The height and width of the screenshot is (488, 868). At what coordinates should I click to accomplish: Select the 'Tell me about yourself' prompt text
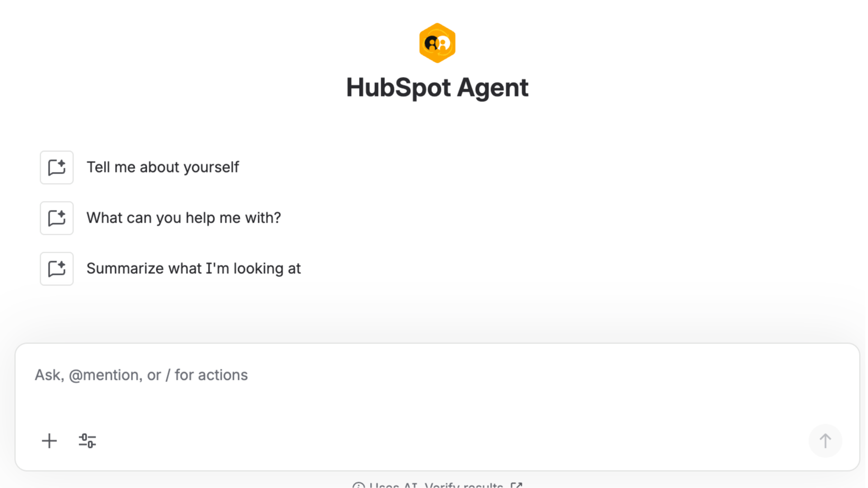point(163,167)
